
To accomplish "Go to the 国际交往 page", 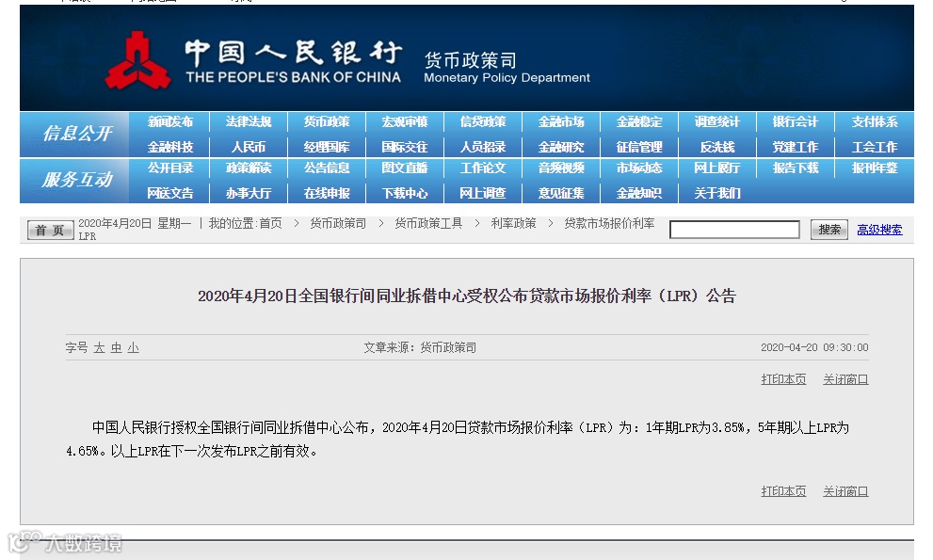I will click(x=405, y=147).
